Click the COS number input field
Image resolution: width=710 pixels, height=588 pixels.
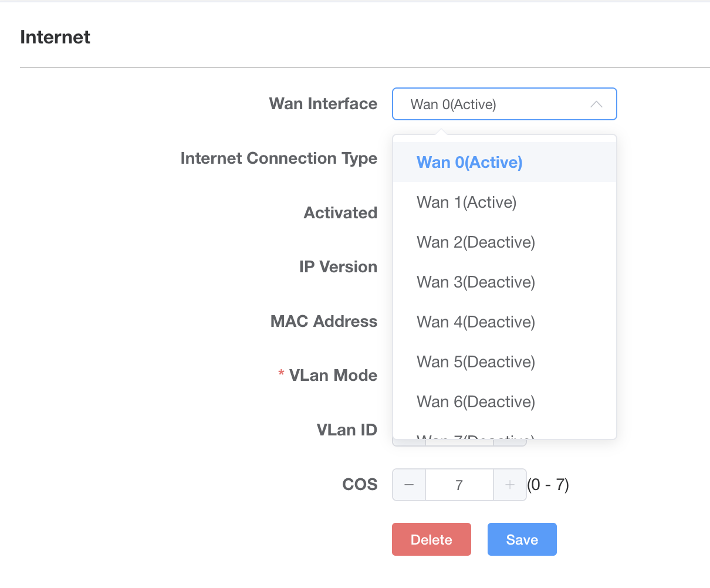459,485
